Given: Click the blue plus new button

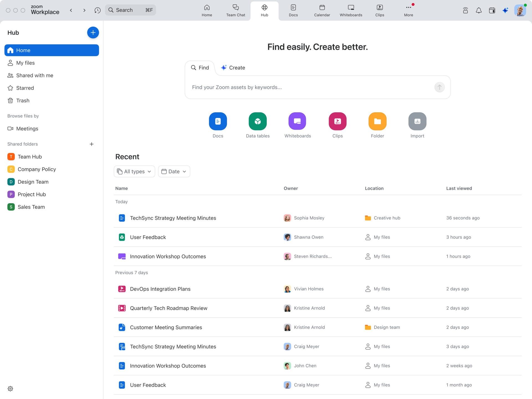Looking at the screenshot, I should coord(93,32).
